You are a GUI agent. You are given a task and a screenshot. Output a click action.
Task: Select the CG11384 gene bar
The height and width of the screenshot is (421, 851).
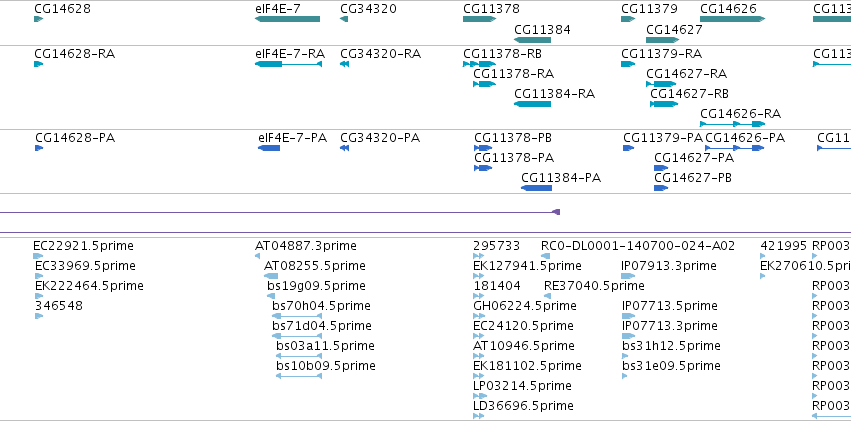[x=532, y=40]
